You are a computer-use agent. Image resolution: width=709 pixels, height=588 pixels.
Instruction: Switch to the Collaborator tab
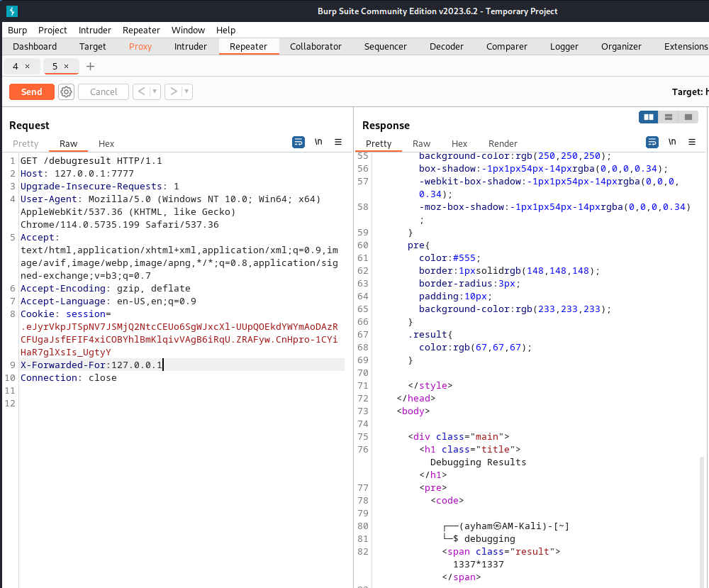click(316, 47)
